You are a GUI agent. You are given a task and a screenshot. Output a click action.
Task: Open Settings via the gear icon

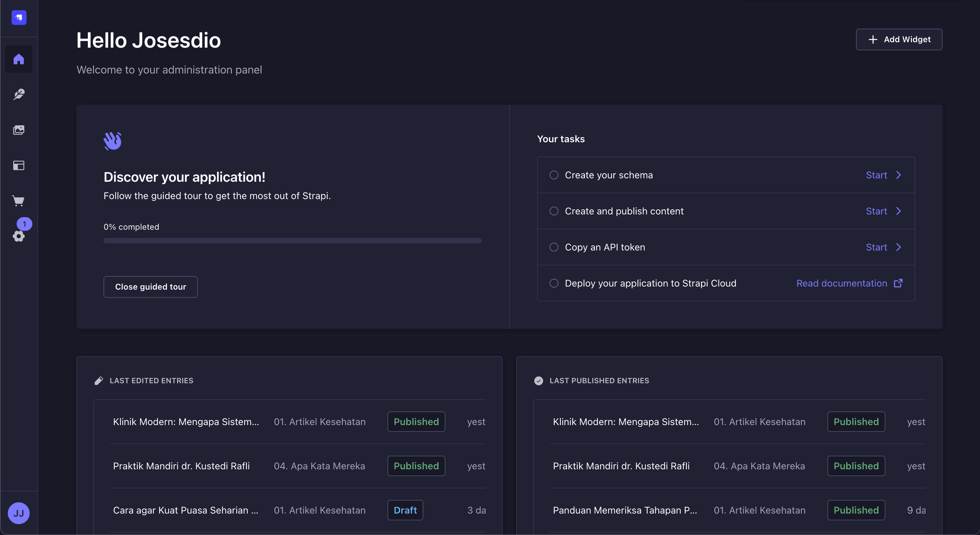(x=19, y=236)
